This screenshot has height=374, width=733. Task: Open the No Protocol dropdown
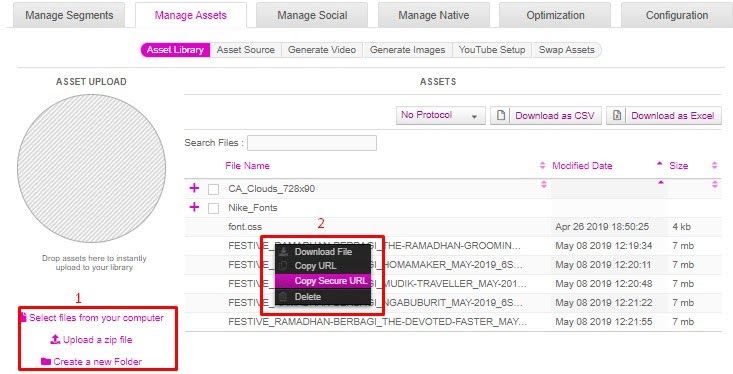coord(440,115)
